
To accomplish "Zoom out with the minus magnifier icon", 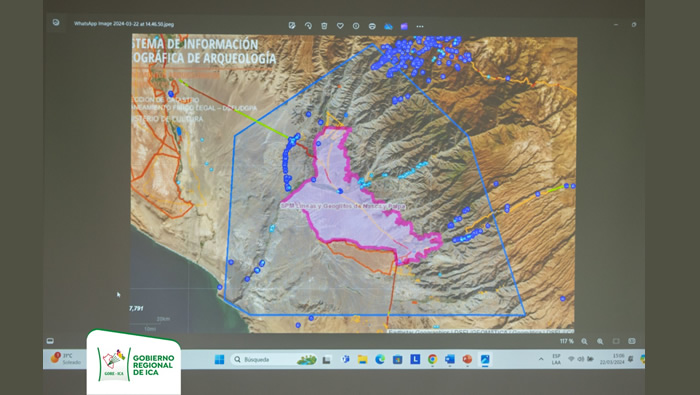I will (584, 341).
